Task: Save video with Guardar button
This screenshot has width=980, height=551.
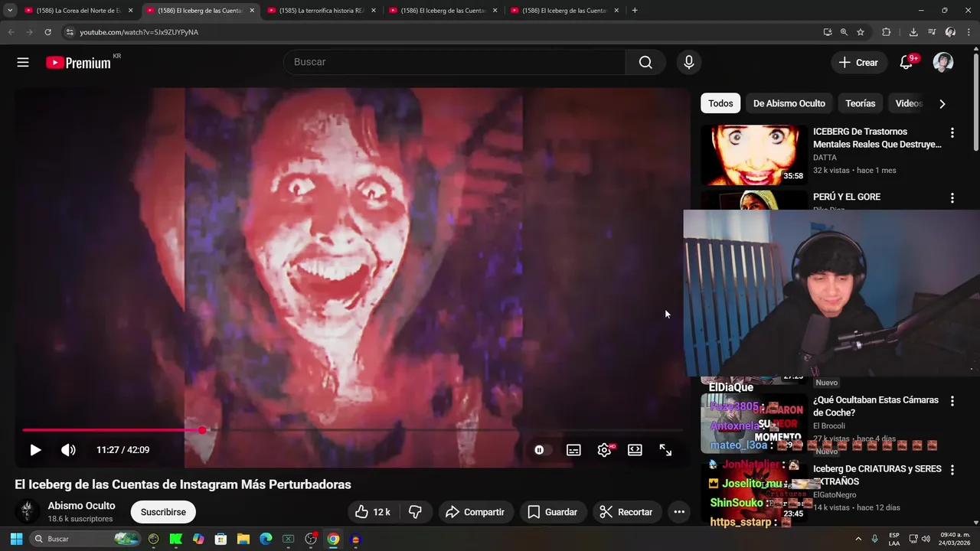Action: click(552, 512)
